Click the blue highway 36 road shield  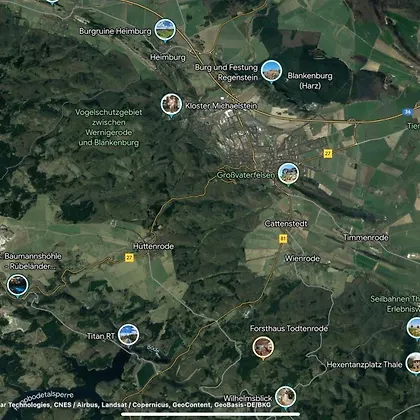click(408, 112)
